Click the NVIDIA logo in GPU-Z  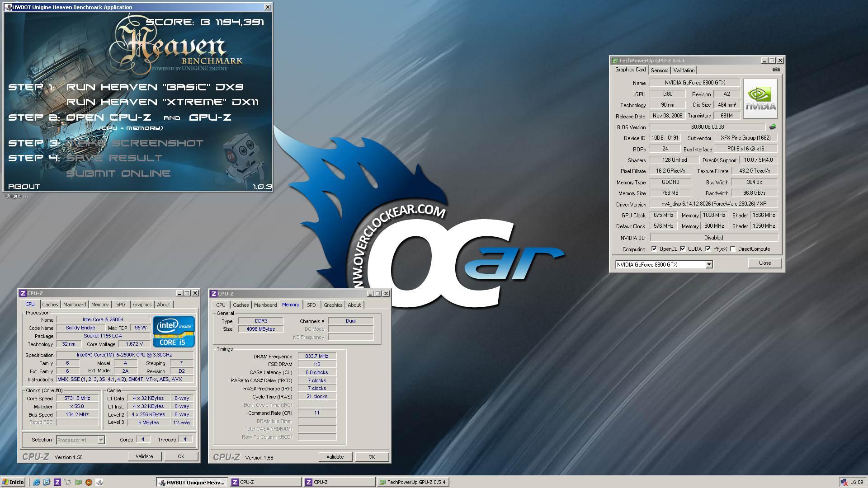760,99
